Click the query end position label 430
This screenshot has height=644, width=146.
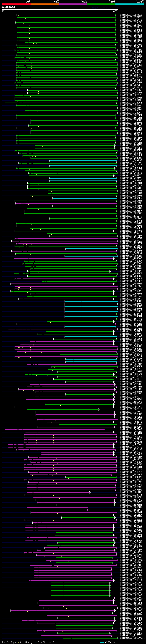(x=115, y=11)
